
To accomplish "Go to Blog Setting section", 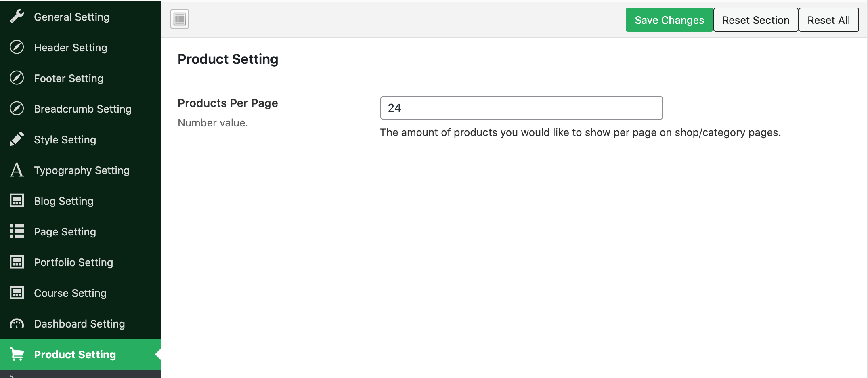I will [80, 201].
